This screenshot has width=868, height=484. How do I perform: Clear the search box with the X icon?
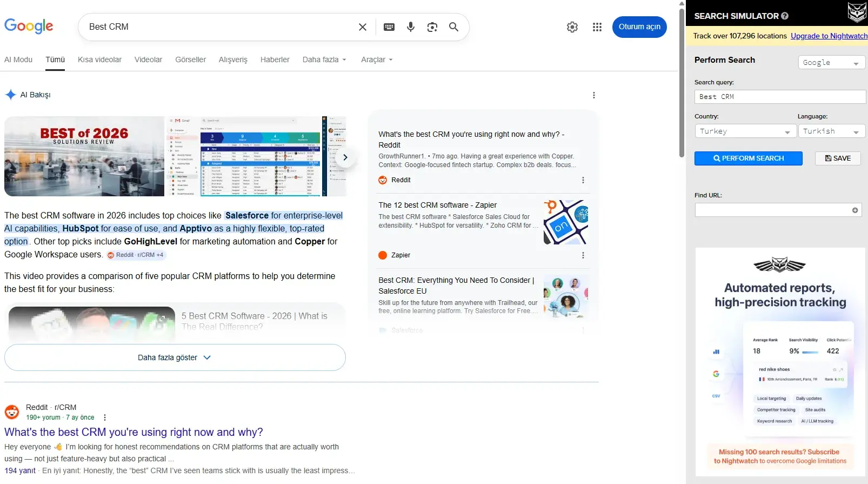363,27
